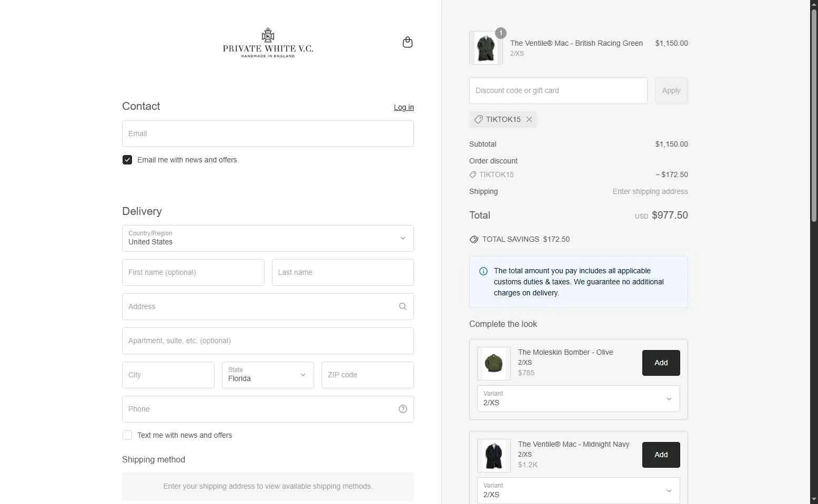Click the scrollbar up arrow
The height and width of the screenshot is (504, 818).
(814, 4)
